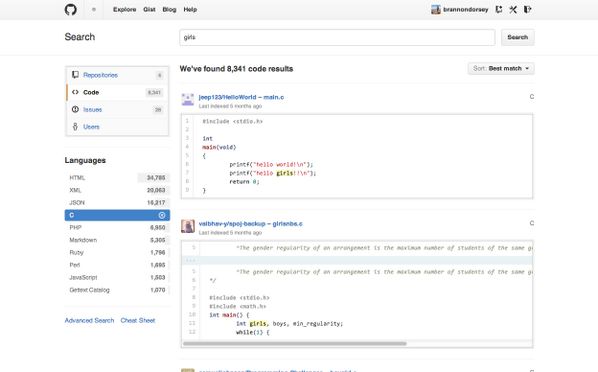Click the Search page title

(x=80, y=37)
